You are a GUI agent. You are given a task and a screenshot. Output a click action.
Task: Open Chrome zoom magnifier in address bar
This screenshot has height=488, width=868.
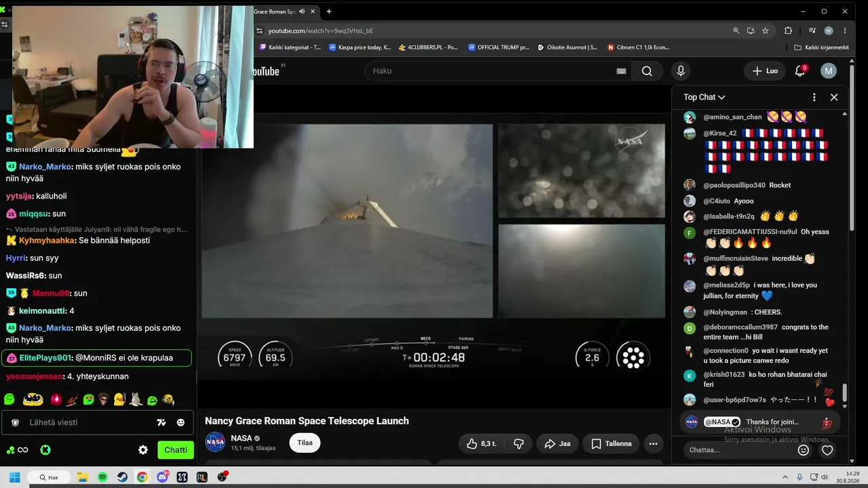tap(736, 30)
